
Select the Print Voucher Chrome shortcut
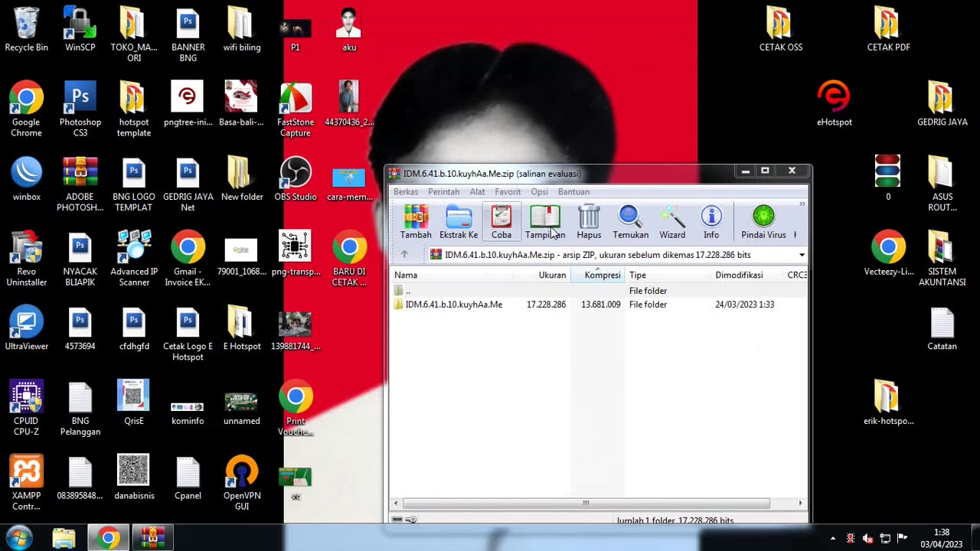tap(296, 409)
